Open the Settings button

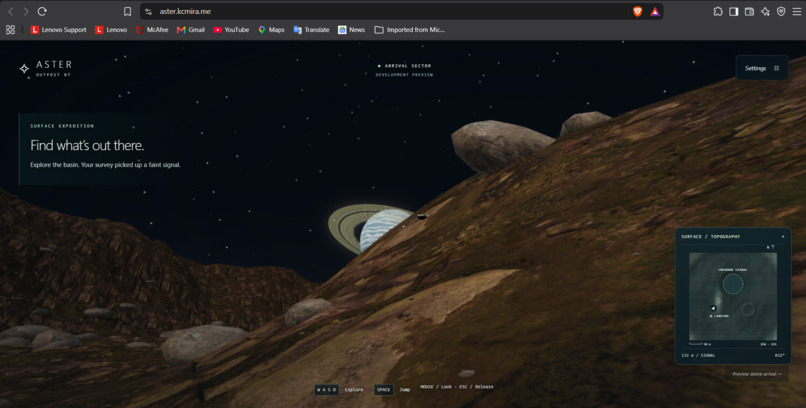click(x=762, y=68)
